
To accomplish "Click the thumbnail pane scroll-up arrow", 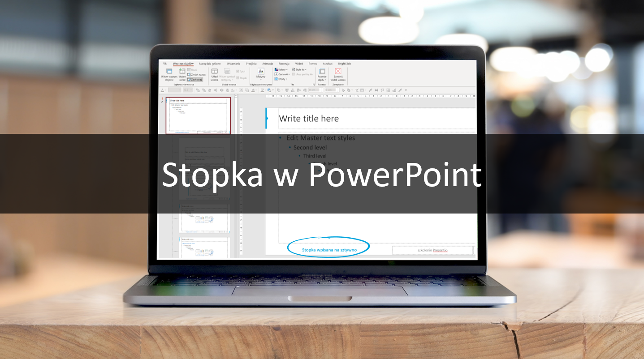I will [236, 95].
